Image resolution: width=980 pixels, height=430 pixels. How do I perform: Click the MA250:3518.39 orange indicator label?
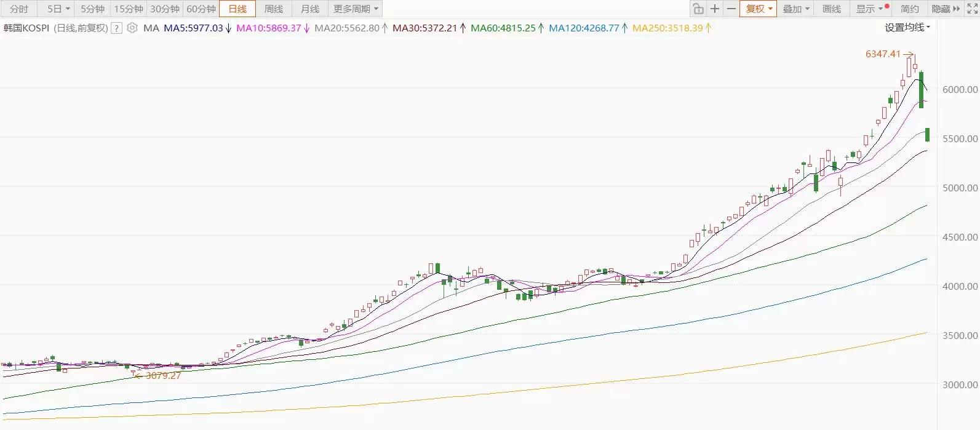(667, 28)
